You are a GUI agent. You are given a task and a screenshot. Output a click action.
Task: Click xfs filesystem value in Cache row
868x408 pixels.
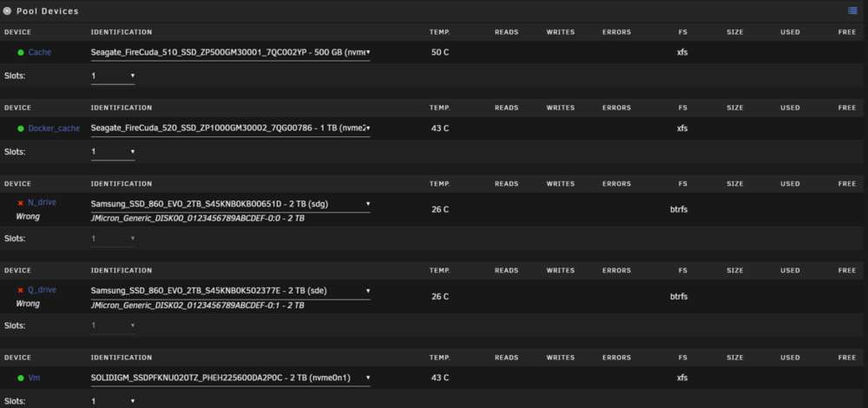(x=682, y=53)
